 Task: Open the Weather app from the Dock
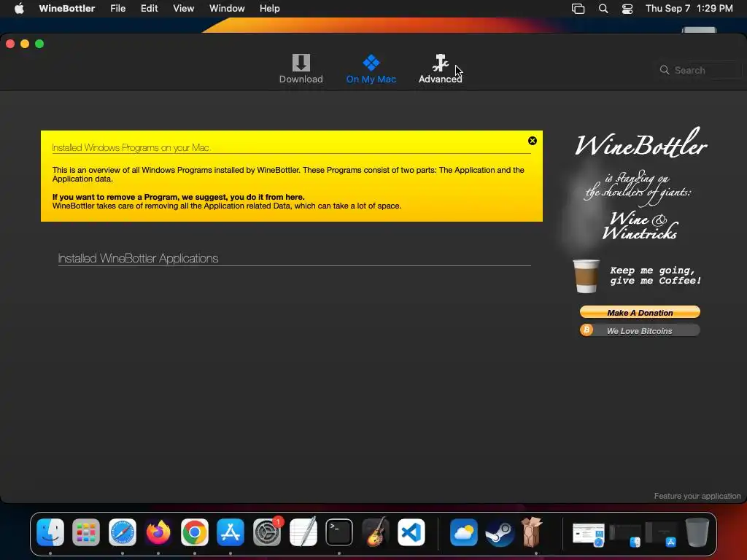(463, 532)
